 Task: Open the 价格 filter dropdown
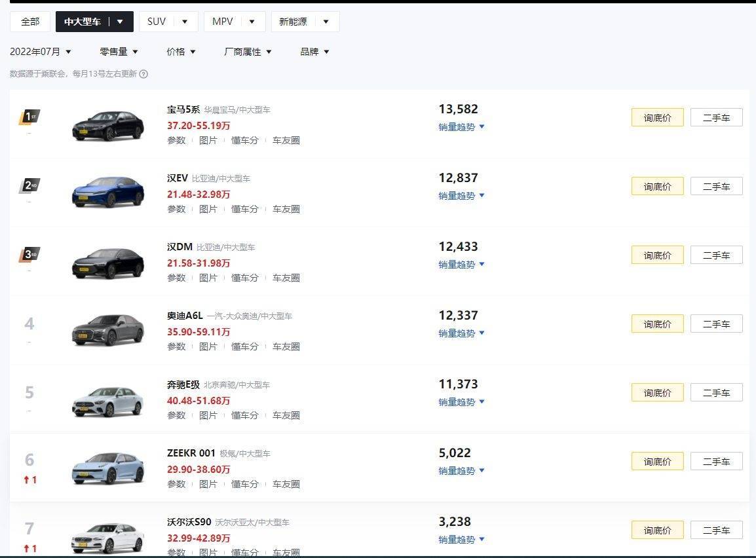181,52
